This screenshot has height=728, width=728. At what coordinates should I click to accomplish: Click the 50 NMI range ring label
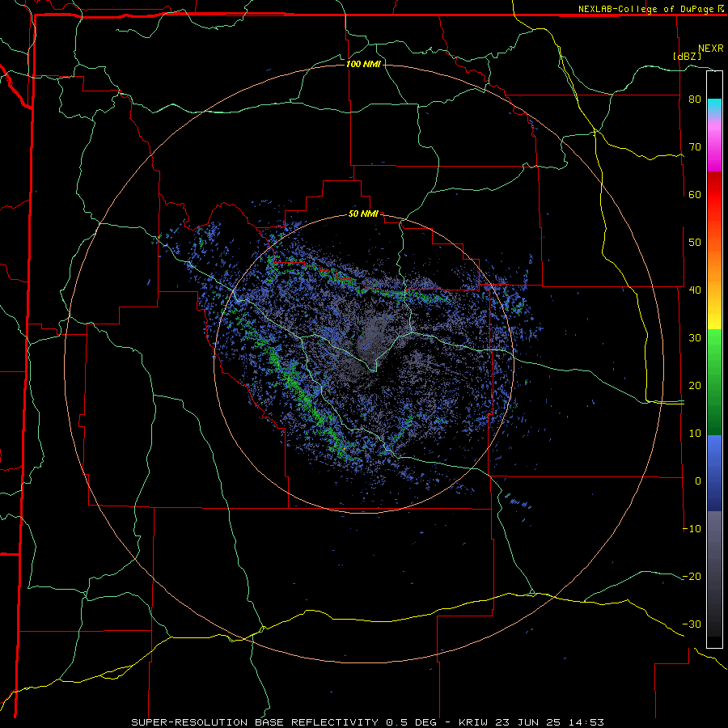[363, 214]
